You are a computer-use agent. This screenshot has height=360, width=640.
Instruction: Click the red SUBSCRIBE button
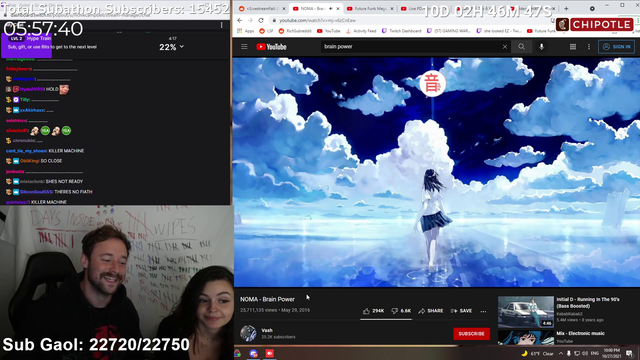(471, 333)
